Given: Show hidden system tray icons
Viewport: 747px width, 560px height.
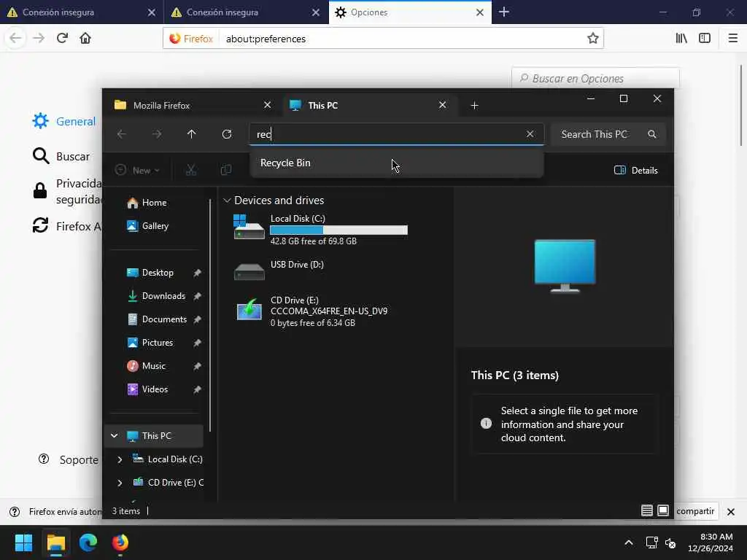Looking at the screenshot, I should click(629, 542).
